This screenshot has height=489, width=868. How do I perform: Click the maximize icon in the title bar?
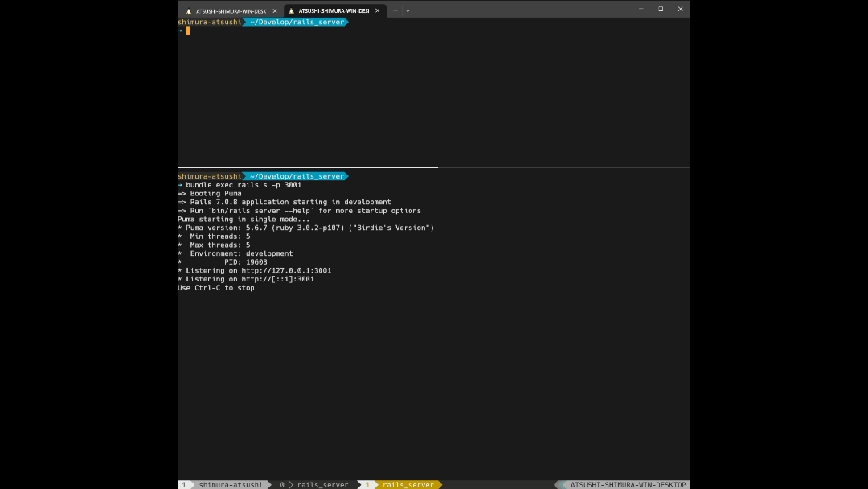point(661,9)
